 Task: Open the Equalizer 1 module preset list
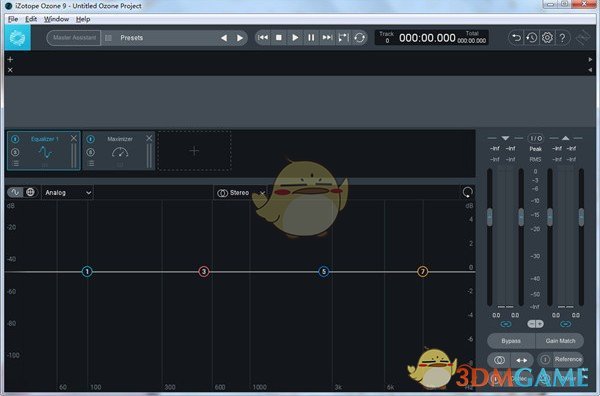15,164
